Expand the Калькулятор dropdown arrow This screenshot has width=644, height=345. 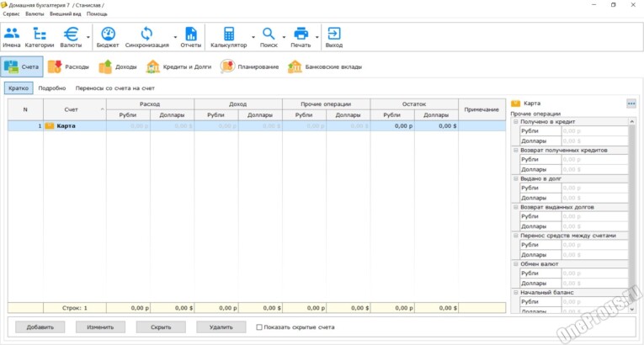coord(253,37)
